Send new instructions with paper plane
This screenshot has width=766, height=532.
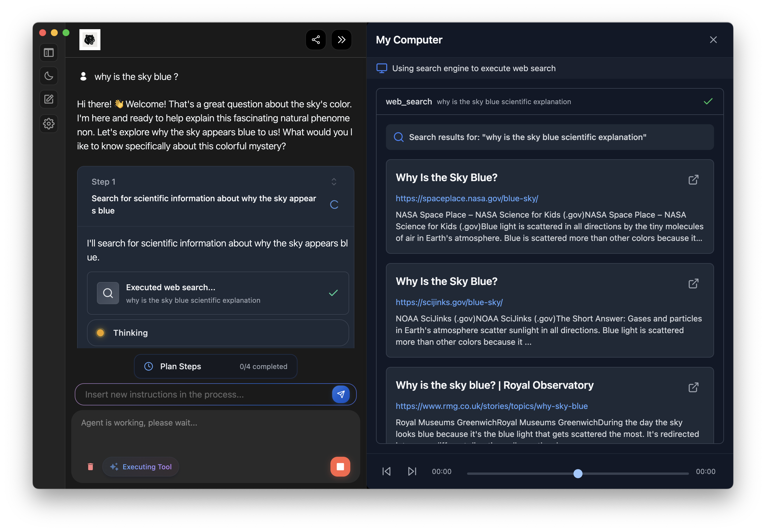tap(341, 394)
